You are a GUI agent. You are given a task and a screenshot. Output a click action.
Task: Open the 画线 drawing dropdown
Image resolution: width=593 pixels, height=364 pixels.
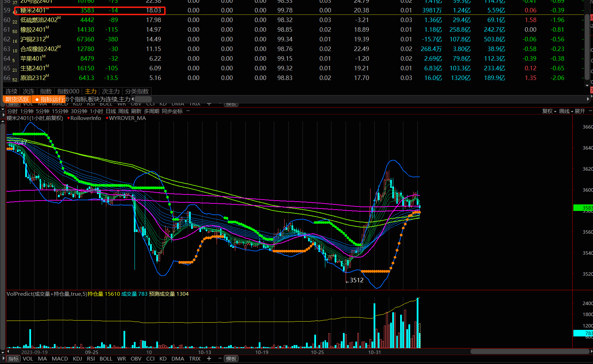(566, 111)
